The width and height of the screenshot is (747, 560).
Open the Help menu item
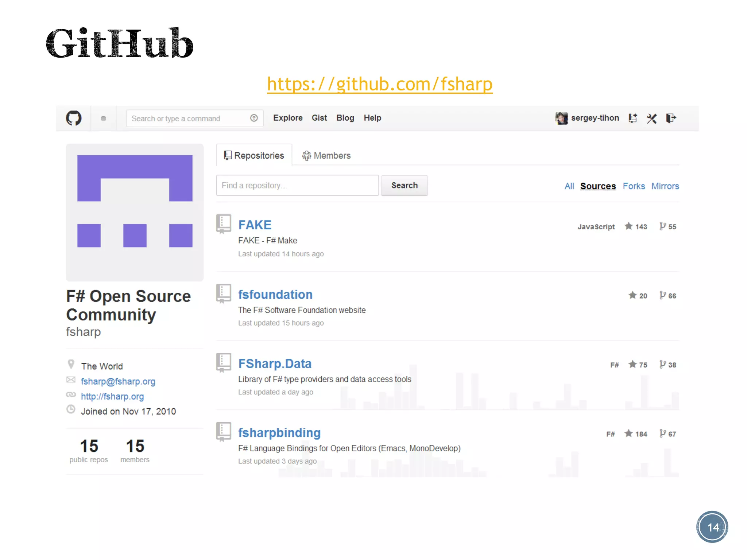pyautogui.click(x=372, y=118)
